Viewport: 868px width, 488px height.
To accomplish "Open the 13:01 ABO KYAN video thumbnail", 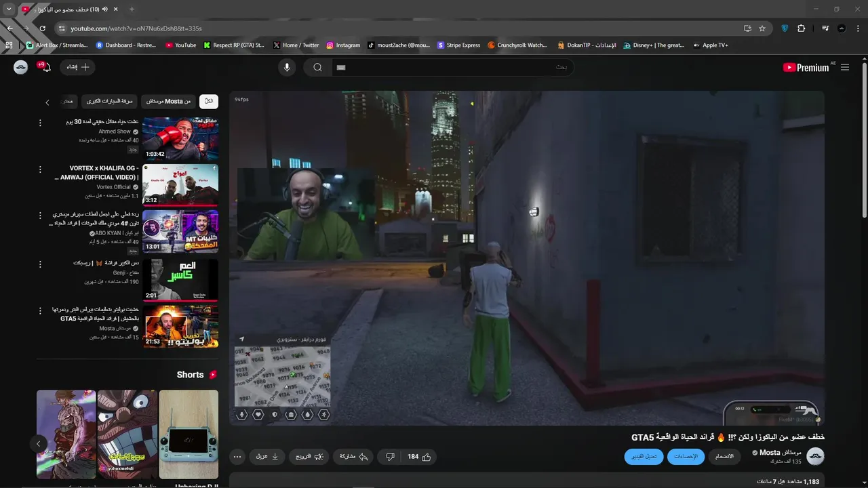I will [180, 232].
